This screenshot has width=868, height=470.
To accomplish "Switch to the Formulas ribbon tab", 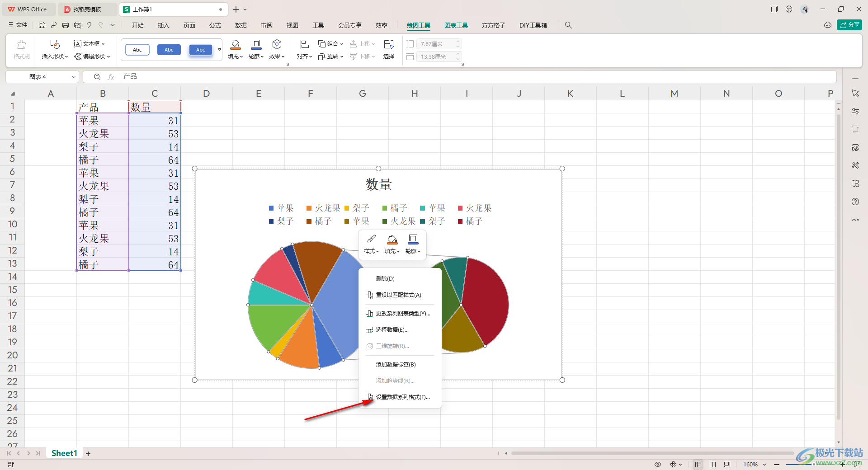I will pyautogui.click(x=215, y=25).
